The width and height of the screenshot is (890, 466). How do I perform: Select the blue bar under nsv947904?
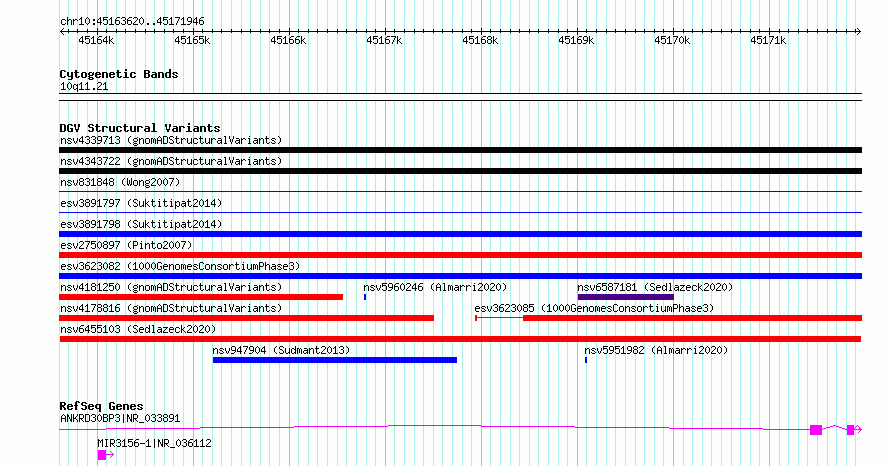pos(335,360)
